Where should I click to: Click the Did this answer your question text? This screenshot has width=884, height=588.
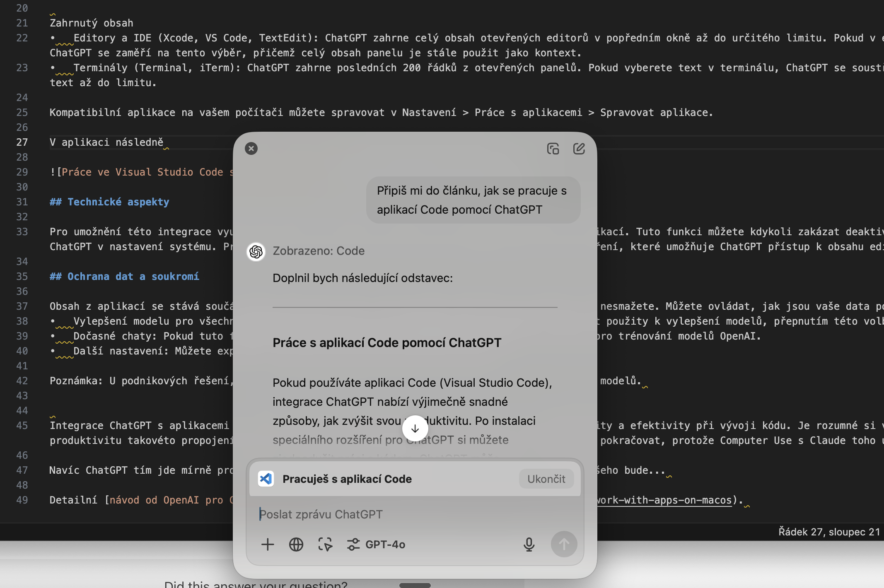click(x=256, y=584)
